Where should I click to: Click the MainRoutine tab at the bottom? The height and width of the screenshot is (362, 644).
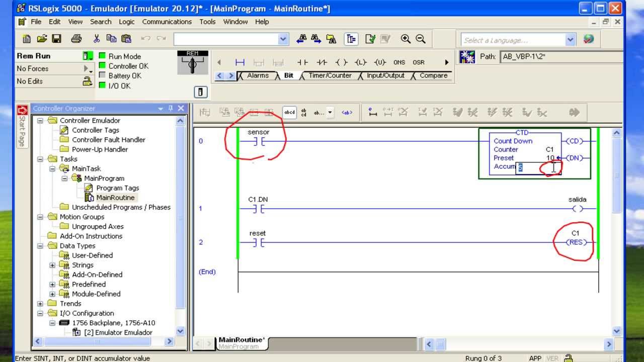coord(242,343)
